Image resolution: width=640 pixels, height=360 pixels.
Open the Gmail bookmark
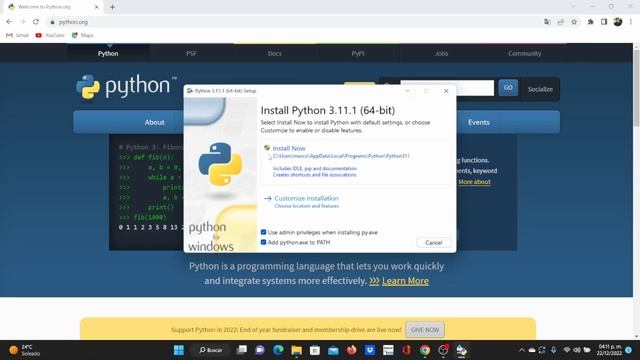(17, 36)
